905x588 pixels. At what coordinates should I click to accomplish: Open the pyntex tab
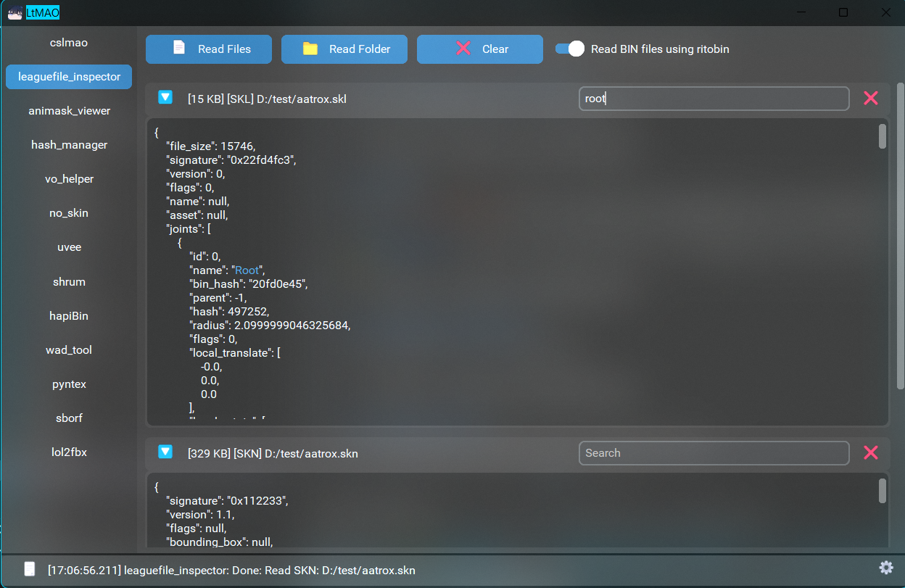pyautogui.click(x=69, y=384)
